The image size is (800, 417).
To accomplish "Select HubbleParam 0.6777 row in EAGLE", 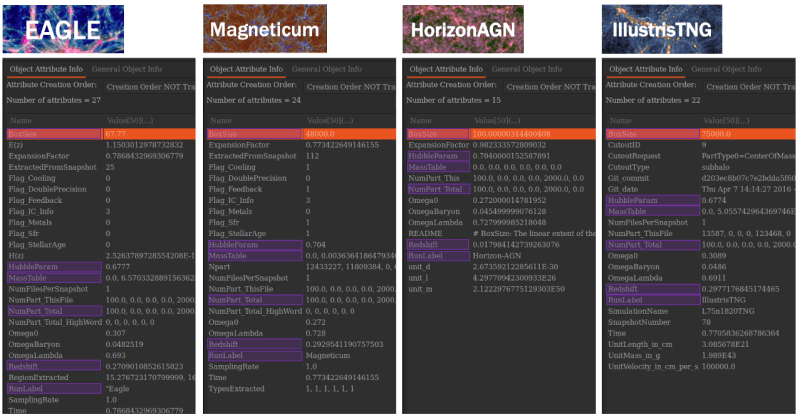I will [101, 266].
